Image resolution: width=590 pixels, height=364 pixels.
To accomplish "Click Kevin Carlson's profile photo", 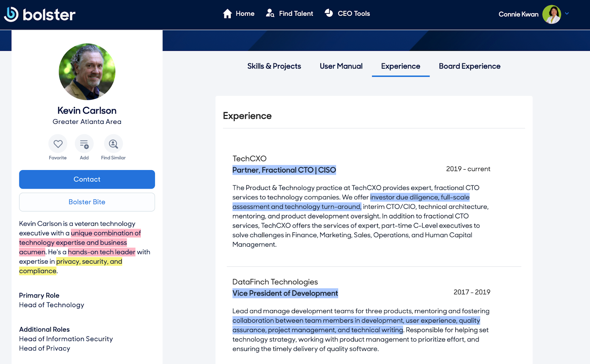I will (87, 72).
